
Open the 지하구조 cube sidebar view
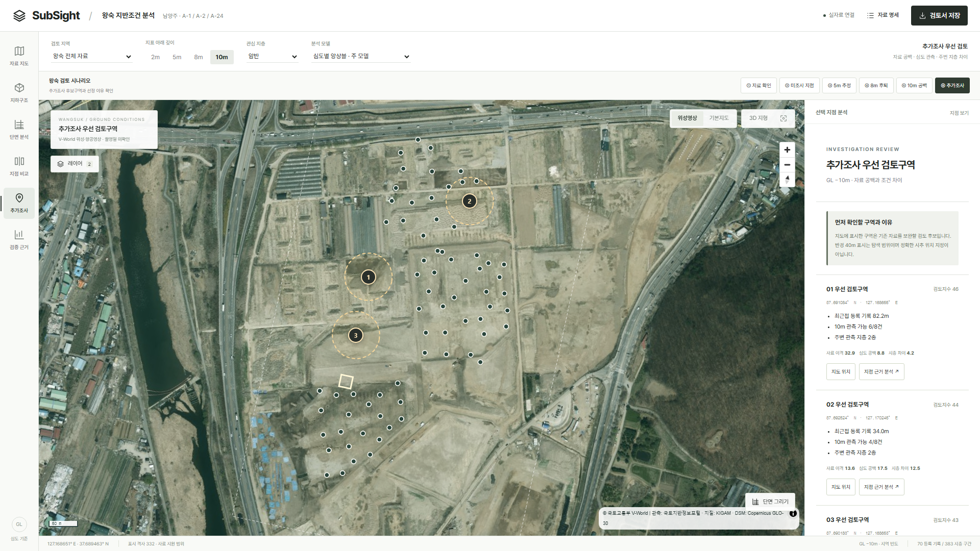click(x=19, y=93)
